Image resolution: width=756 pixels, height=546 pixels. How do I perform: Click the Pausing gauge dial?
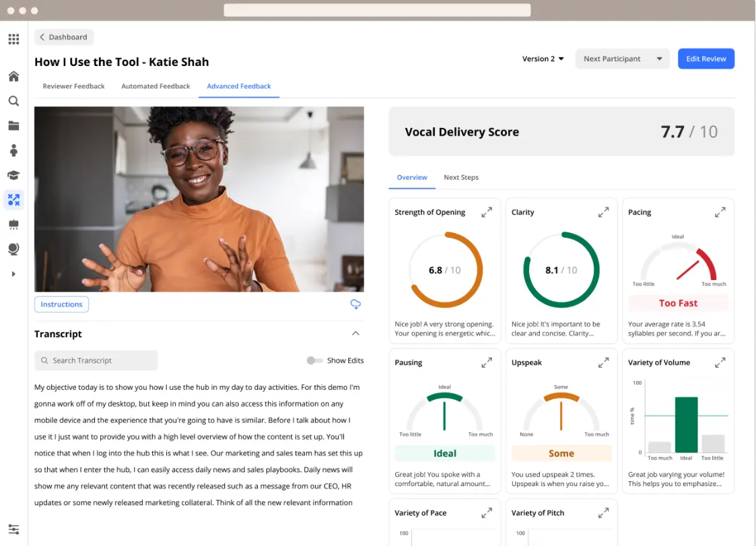pyautogui.click(x=444, y=413)
